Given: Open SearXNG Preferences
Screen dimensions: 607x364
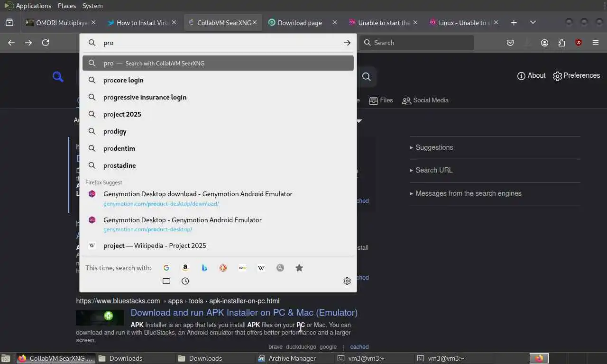Looking at the screenshot, I should [x=576, y=75].
